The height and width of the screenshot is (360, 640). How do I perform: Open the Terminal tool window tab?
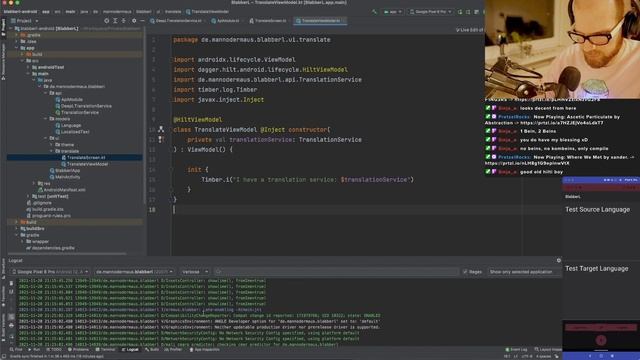click(x=106, y=350)
